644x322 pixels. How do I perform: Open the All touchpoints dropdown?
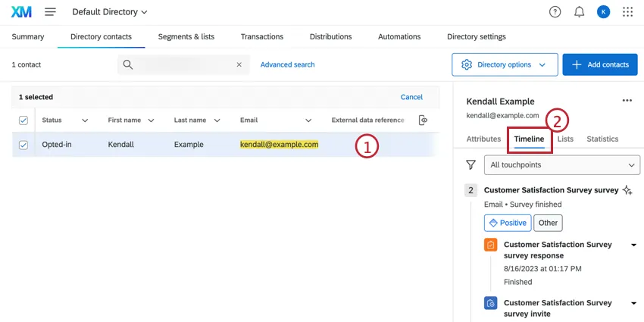562,164
